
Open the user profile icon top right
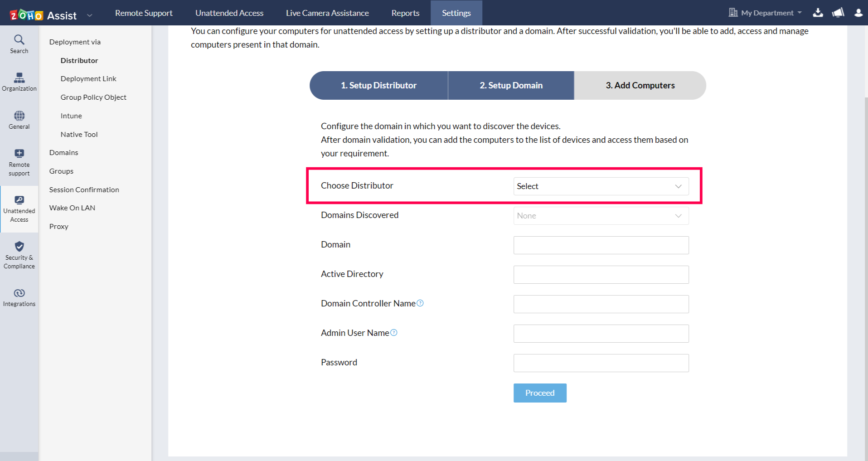pyautogui.click(x=858, y=13)
